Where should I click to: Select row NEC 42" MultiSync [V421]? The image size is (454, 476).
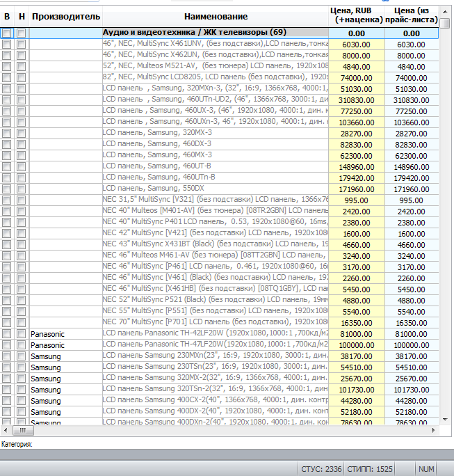(219, 233)
